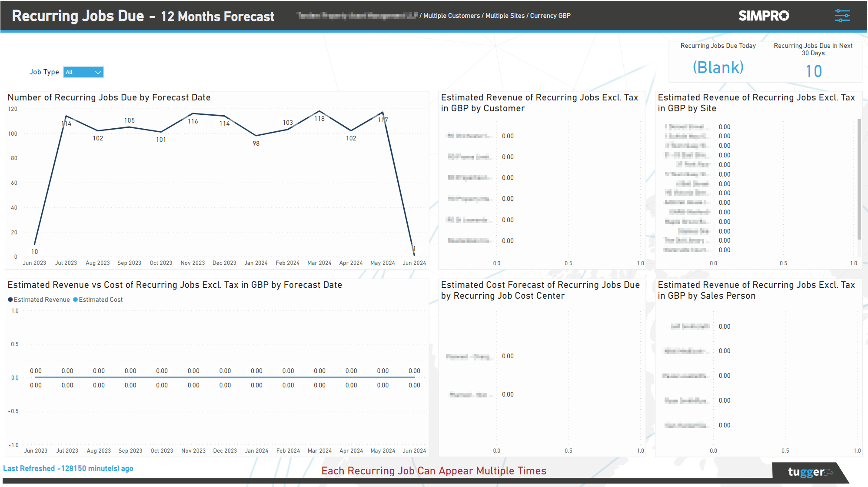Click the title Number of Recurring Jobs Due by Forecast Date
Image resolution: width=868 pixels, height=487 pixels.
(x=108, y=97)
